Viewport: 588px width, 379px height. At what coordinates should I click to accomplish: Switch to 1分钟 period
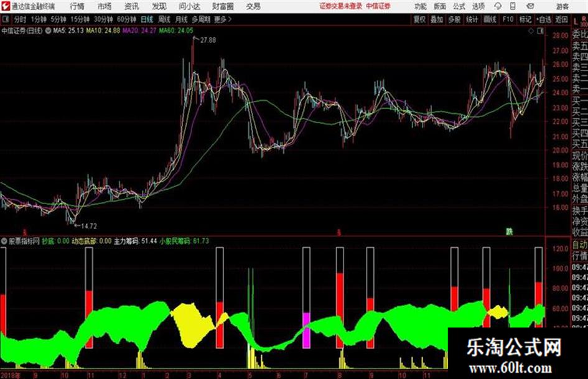(x=39, y=19)
